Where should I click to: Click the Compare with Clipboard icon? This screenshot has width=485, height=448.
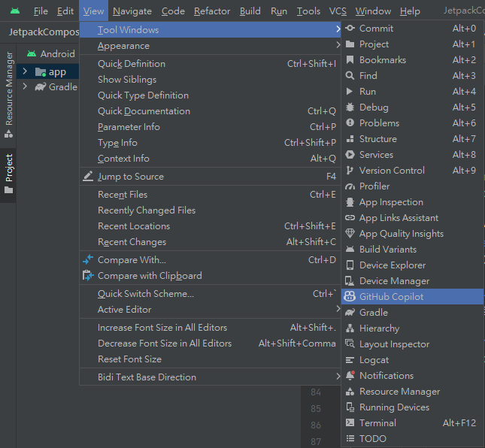click(x=88, y=275)
